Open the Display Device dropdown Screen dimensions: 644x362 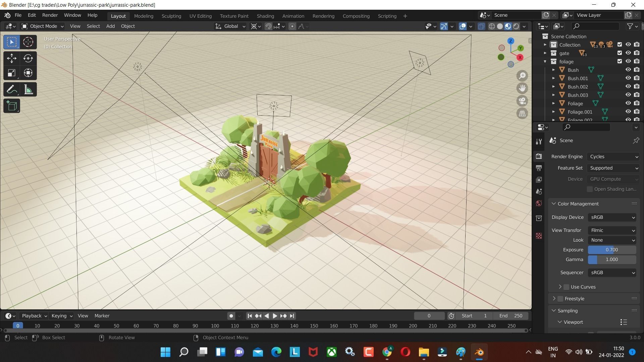tap(612, 217)
